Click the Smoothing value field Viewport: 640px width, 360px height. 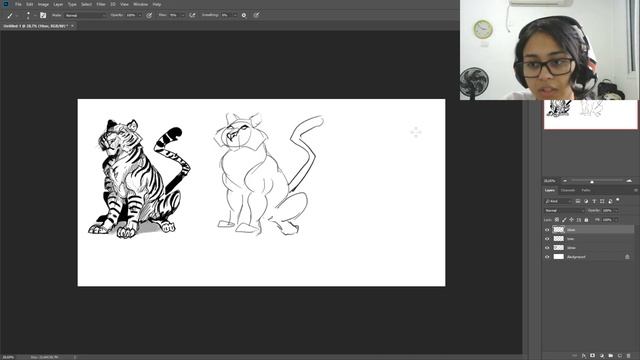click(225, 15)
